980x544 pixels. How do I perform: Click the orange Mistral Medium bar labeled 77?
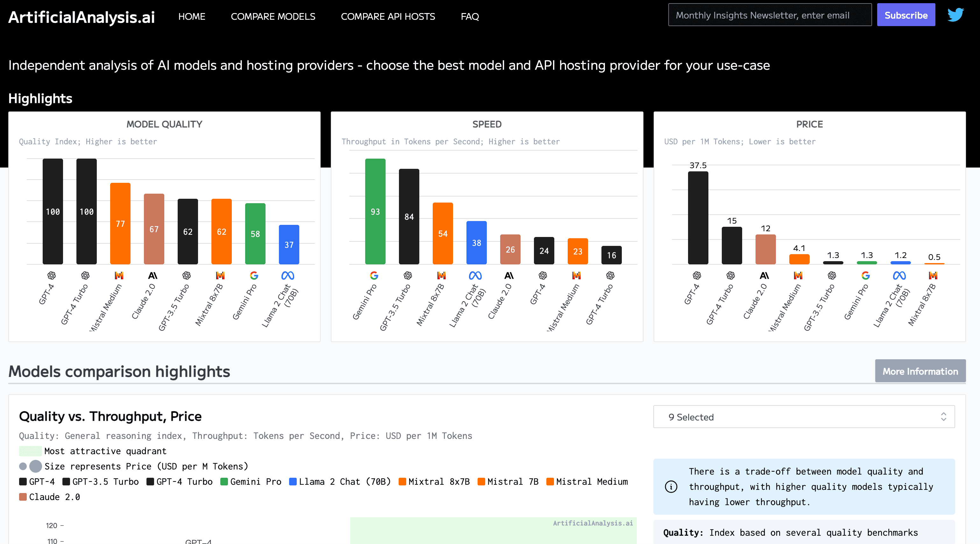click(120, 224)
